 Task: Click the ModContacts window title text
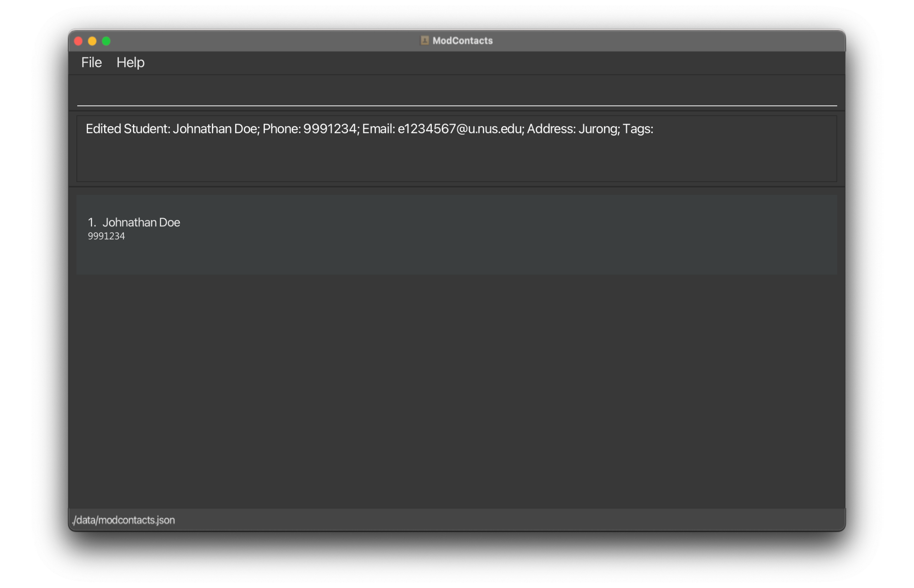point(462,40)
